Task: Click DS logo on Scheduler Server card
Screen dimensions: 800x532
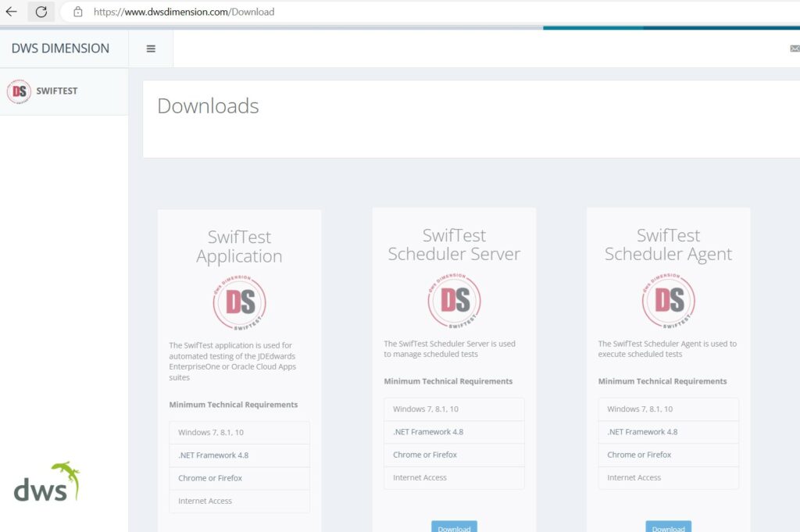Action: click(454, 301)
